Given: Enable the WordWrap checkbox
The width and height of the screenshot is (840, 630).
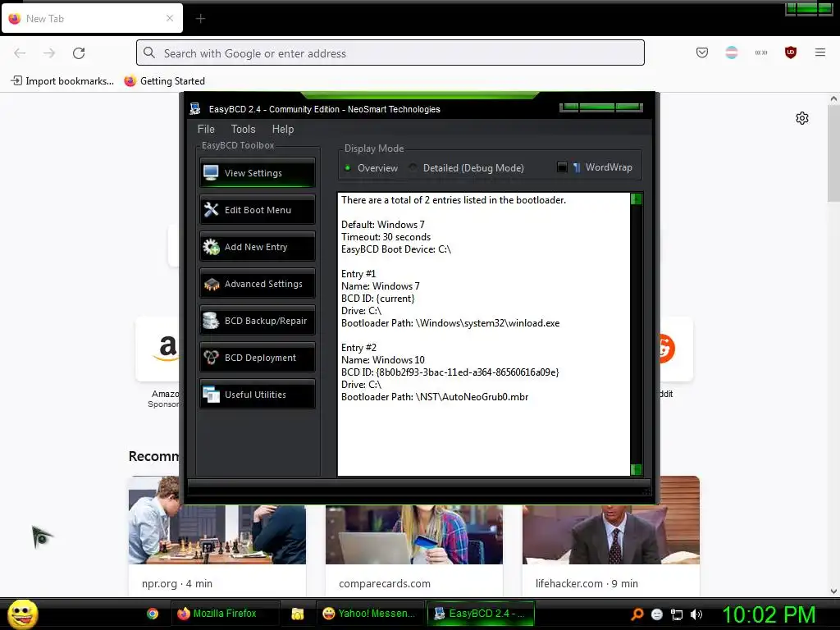Looking at the screenshot, I should tap(562, 167).
